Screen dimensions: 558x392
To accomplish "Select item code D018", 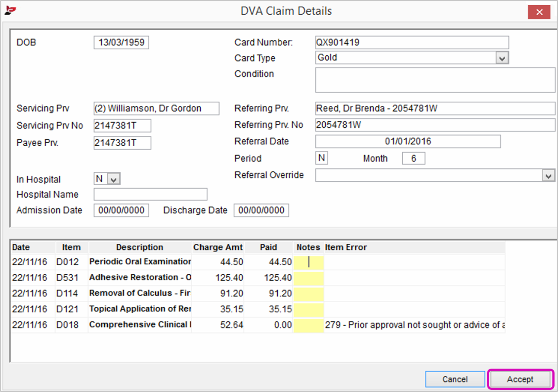I will [67, 325].
